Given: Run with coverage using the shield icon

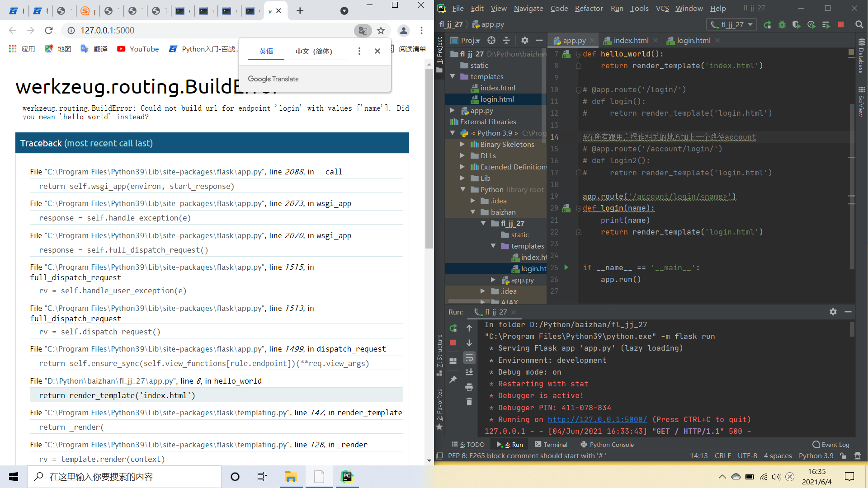Looking at the screenshot, I should 796,25.
